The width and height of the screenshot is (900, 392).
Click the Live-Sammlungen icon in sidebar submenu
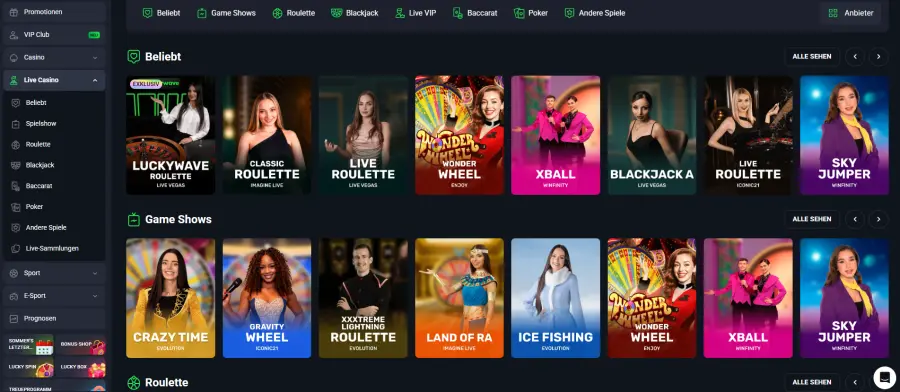pyautogui.click(x=16, y=249)
